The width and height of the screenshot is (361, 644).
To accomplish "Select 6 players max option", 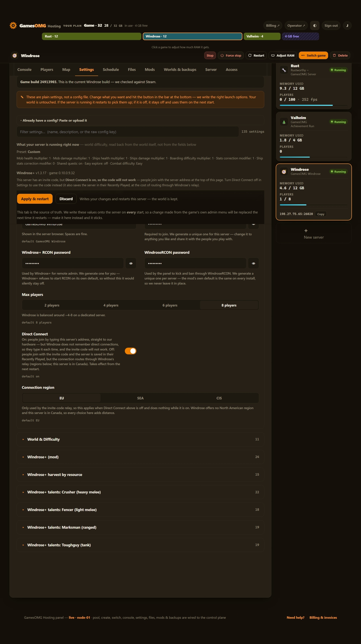I will point(170,305).
